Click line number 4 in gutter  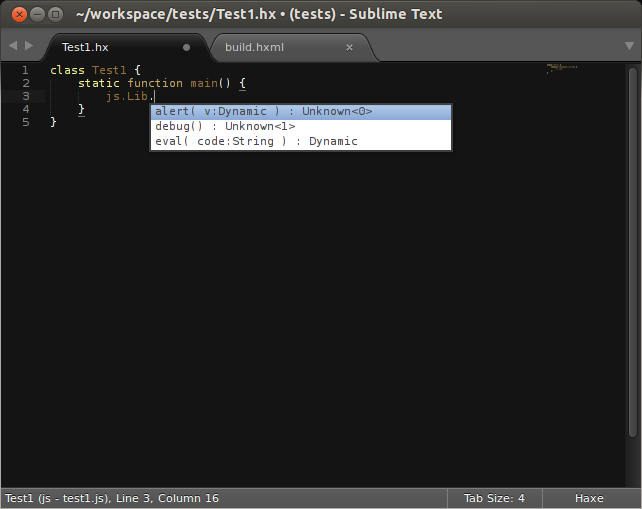click(x=26, y=109)
